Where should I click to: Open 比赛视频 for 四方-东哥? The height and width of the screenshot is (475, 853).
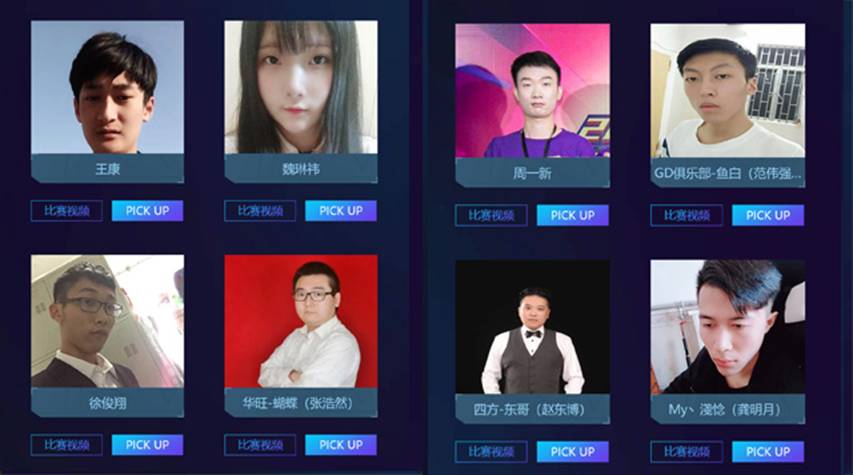491,452
